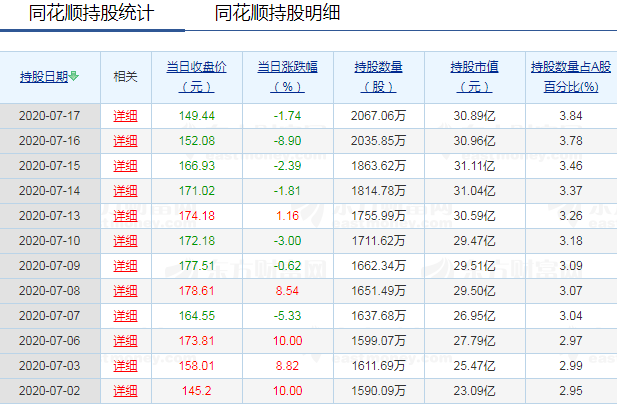Select the date cell 2020-07-08

[50, 291]
